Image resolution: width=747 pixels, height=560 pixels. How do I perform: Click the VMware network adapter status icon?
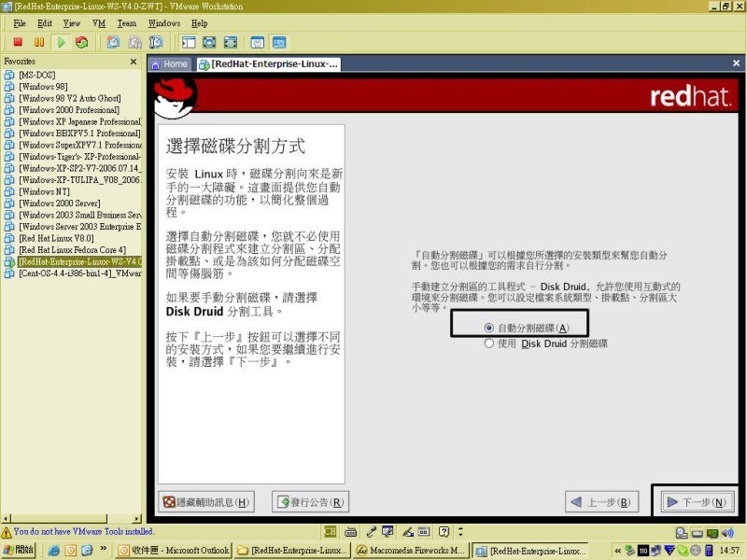712,533
